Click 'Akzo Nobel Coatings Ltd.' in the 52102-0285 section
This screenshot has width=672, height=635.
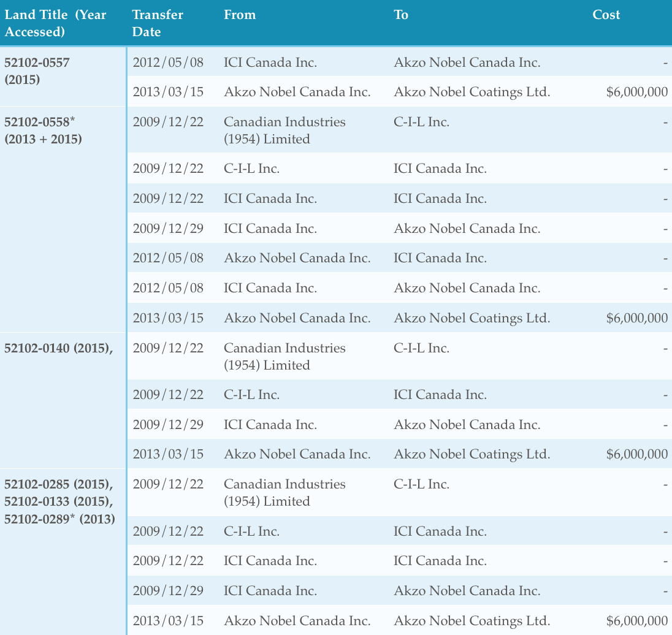pyautogui.click(x=472, y=622)
